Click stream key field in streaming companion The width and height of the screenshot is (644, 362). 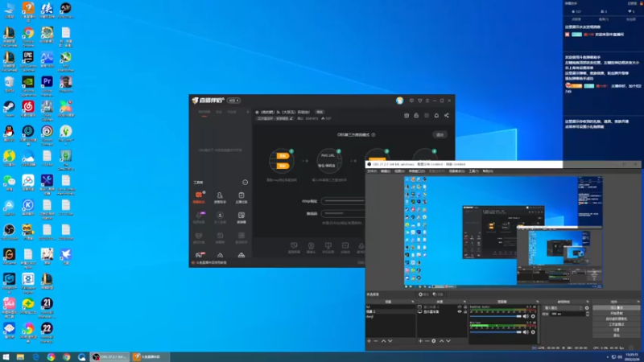[x=344, y=213]
